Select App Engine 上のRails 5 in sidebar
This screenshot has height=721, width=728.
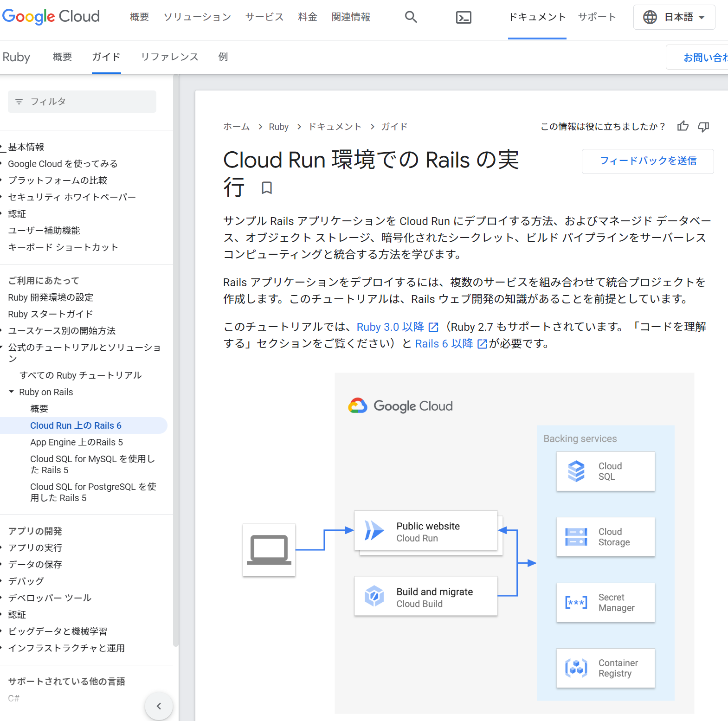pyautogui.click(x=77, y=442)
